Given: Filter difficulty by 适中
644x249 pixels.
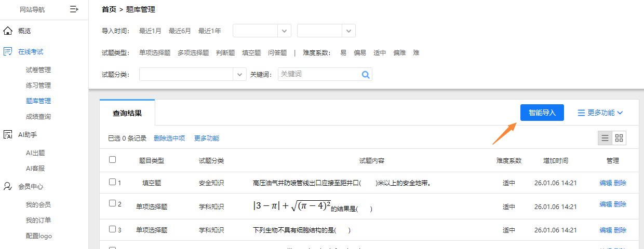Looking at the screenshot, I should pyautogui.click(x=380, y=53).
